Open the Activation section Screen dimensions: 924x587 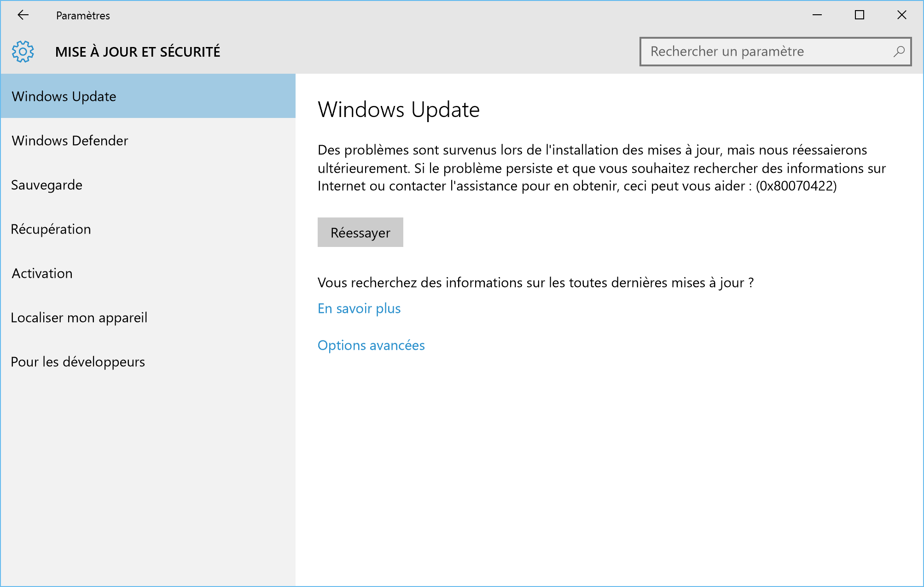pyautogui.click(x=148, y=273)
